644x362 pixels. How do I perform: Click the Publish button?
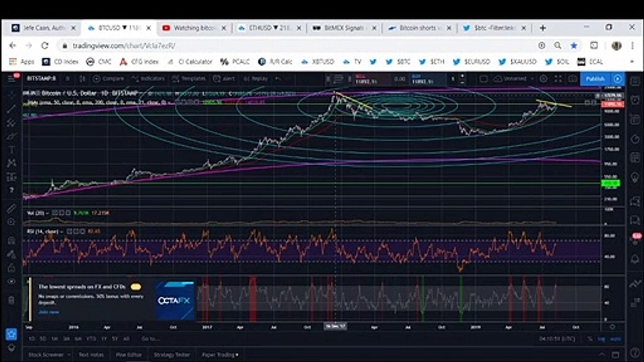[595, 79]
